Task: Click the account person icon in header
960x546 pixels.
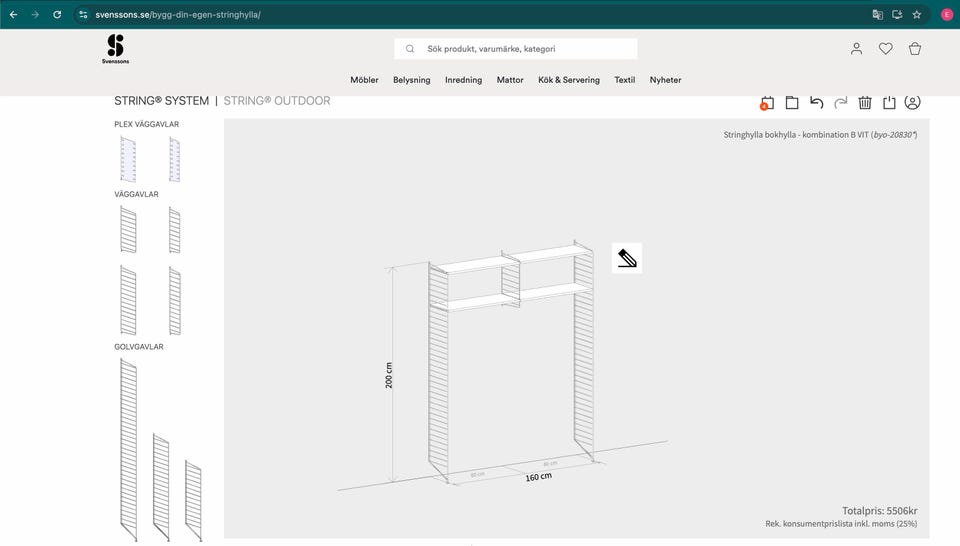Action: [x=856, y=48]
